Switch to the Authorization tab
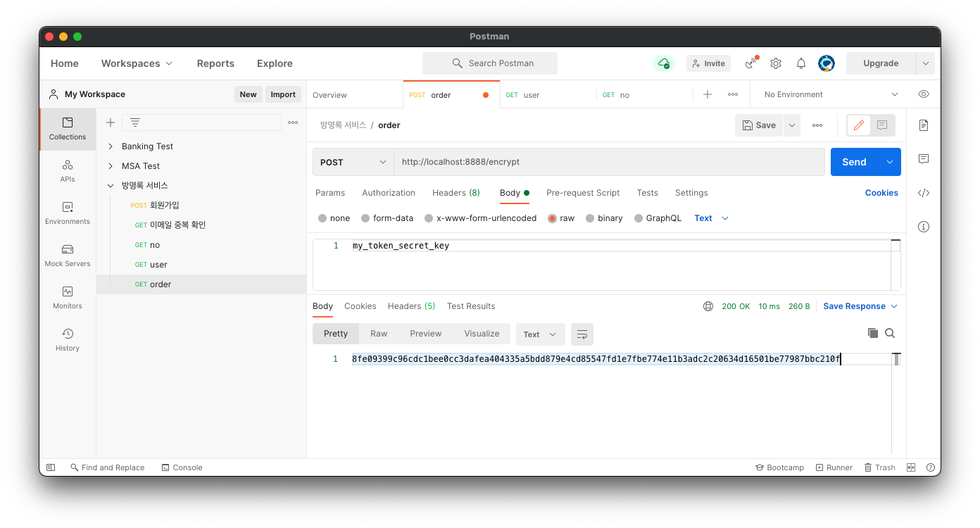The image size is (980, 528). [389, 193]
